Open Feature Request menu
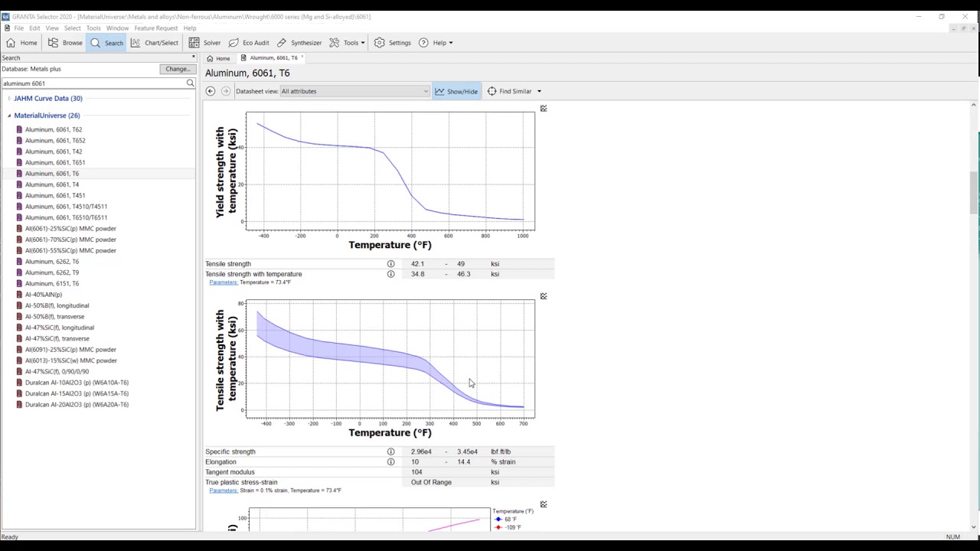 pyautogui.click(x=155, y=28)
